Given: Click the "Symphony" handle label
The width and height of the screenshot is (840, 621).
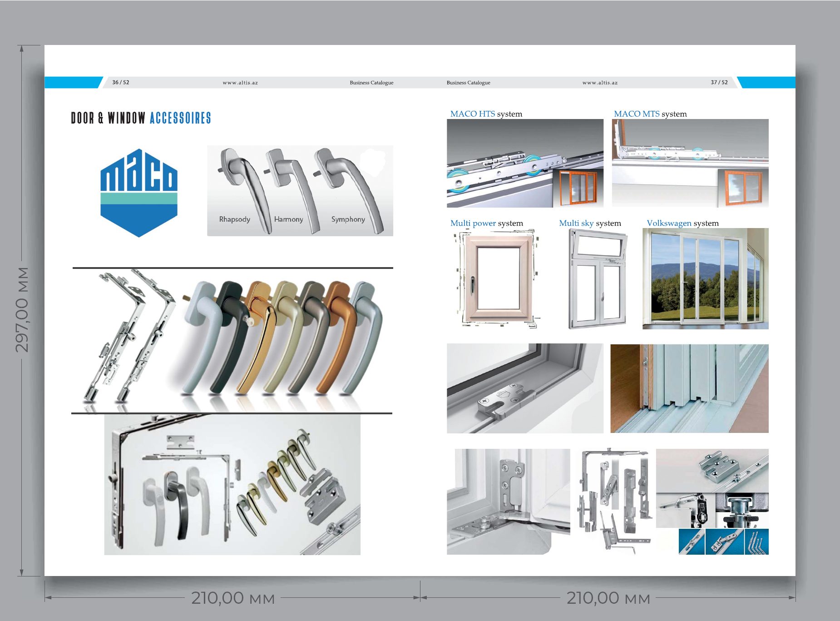Looking at the screenshot, I should point(348,219).
